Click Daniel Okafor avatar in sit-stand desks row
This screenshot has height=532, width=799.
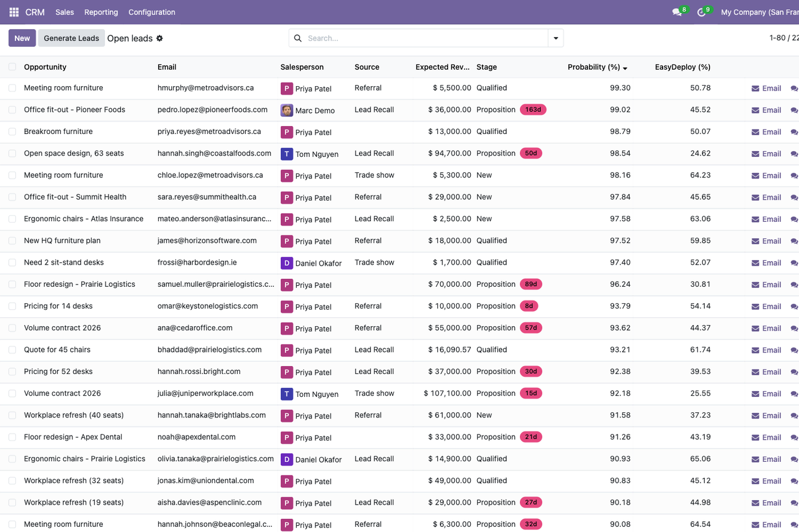[x=286, y=263]
